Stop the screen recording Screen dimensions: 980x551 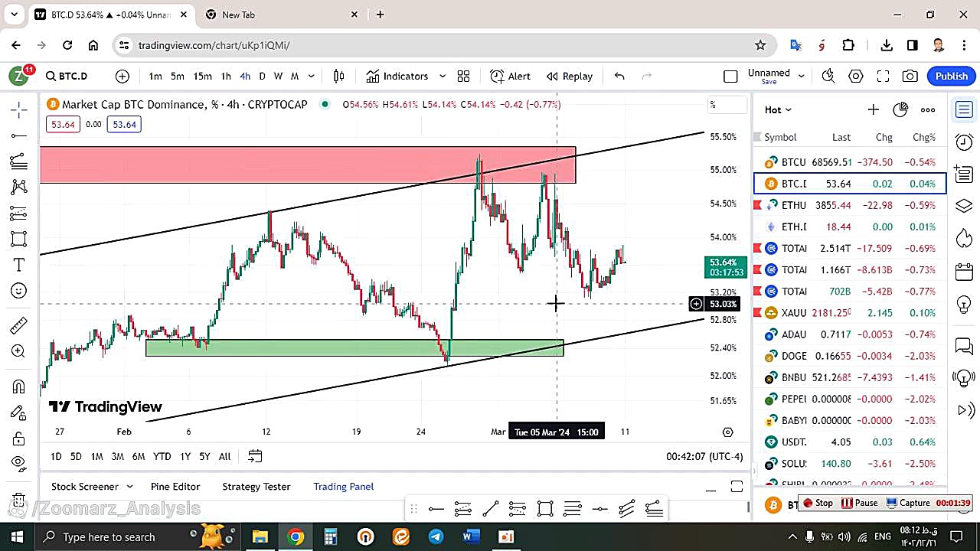point(818,503)
